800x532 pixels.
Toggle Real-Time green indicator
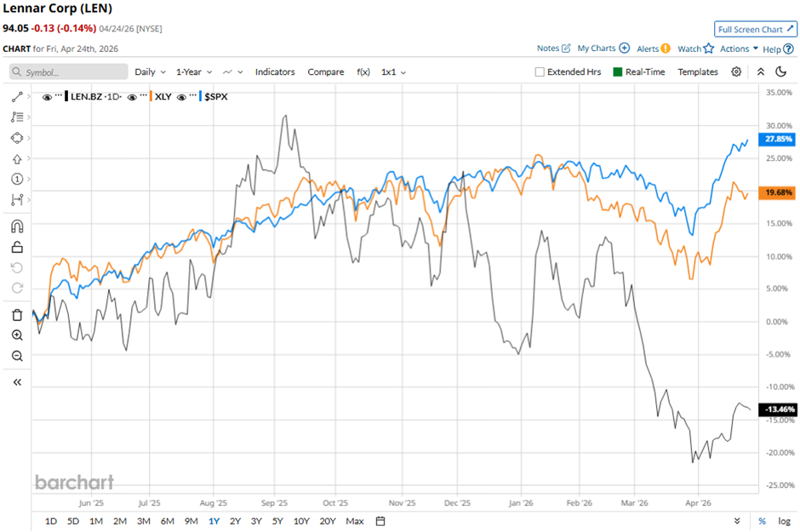617,72
